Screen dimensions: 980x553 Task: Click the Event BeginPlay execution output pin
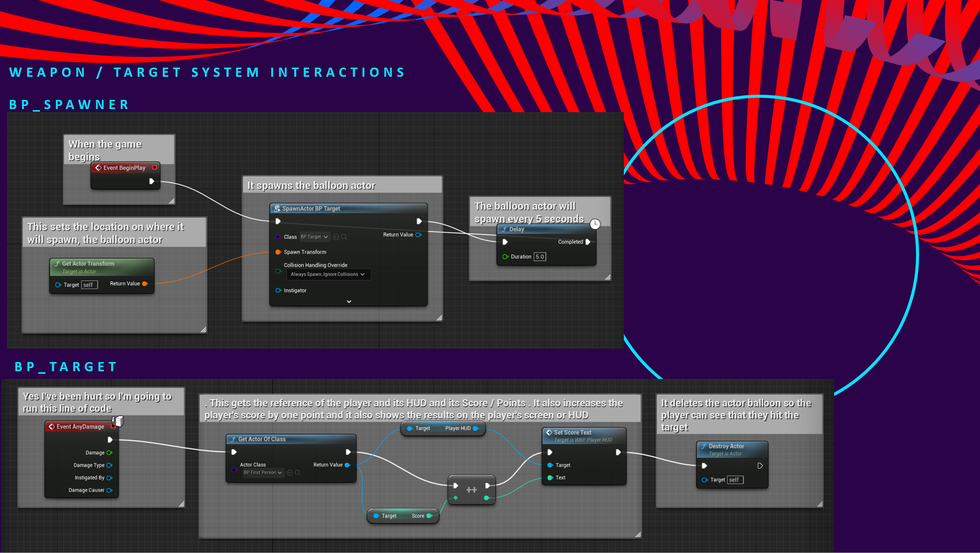click(x=151, y=181)
